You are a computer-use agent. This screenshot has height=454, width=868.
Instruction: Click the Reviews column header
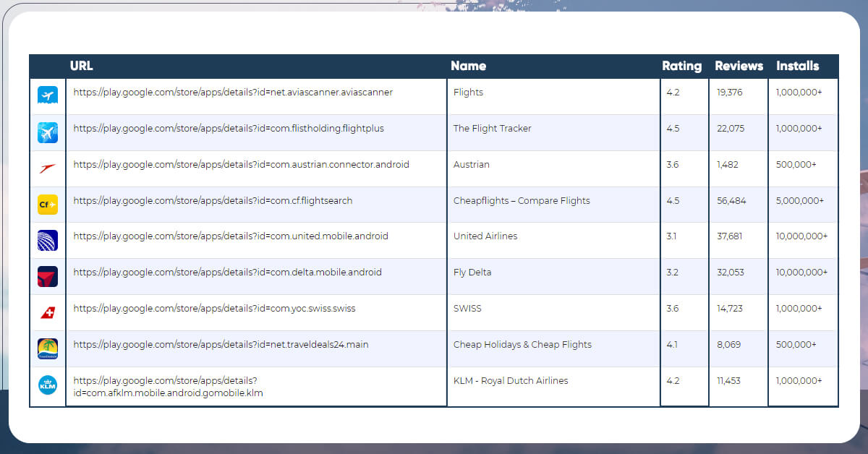pos(739,66)
